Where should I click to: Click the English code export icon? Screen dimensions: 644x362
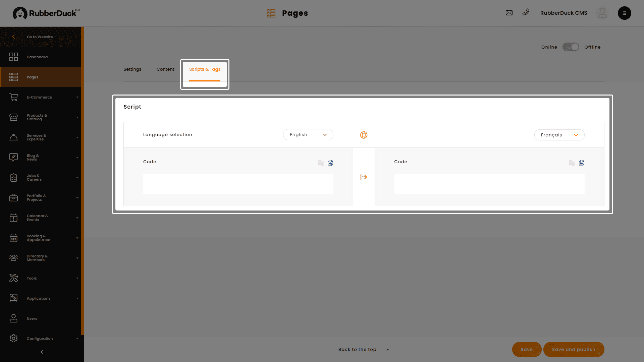(x=330, y=163)
